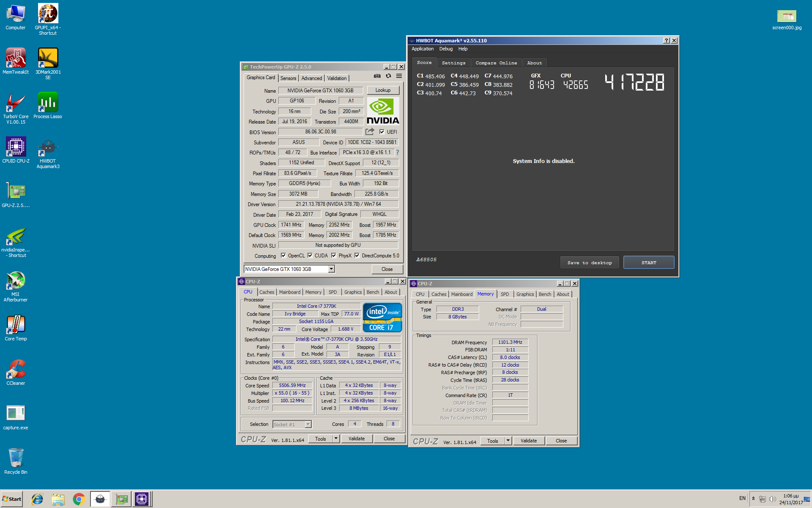The width and height of the screenshot is (812, 508).
Task: Open Windows Explorer folder in taskbar
Action: click(x=58, y=500)
